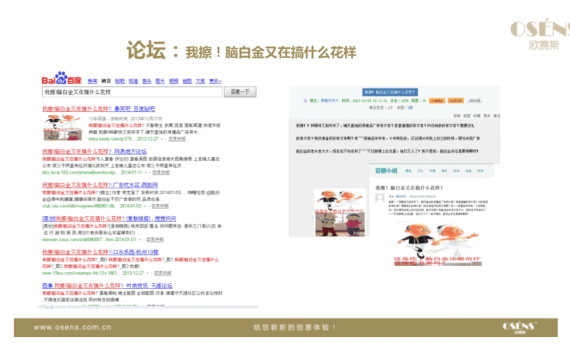This screenshot has width=570, height=360.
Task: Open the tieba.baidu.com result's 百度快照 link
Action: [177, 139]
